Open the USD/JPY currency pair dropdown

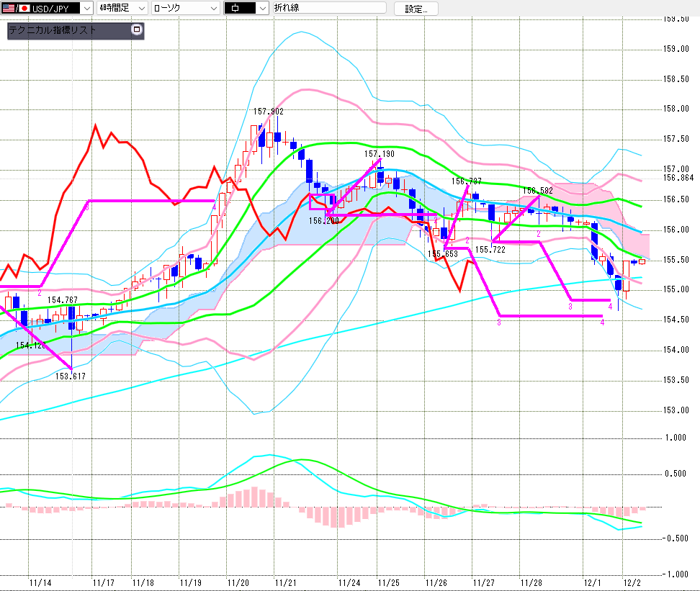(x=86, y=9)
